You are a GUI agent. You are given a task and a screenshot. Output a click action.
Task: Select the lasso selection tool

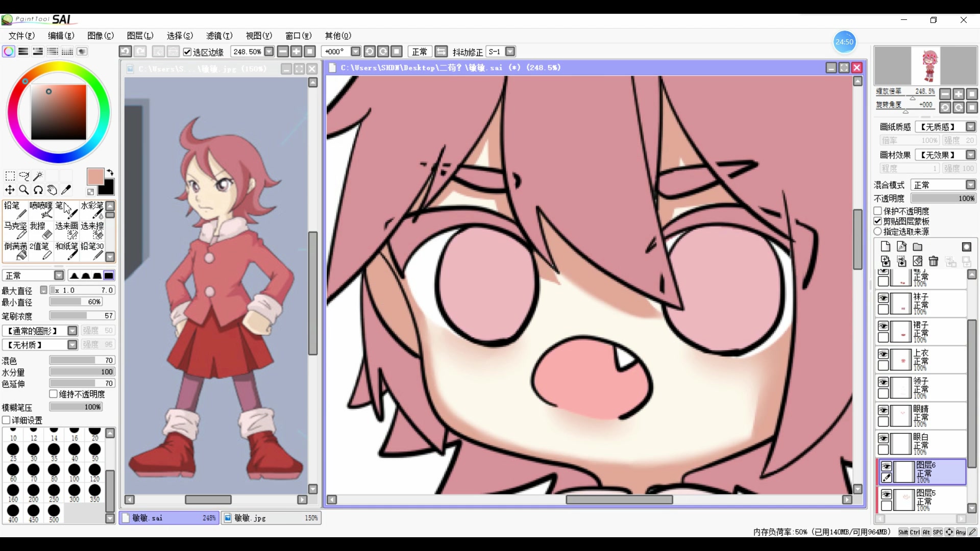[24, 176]
